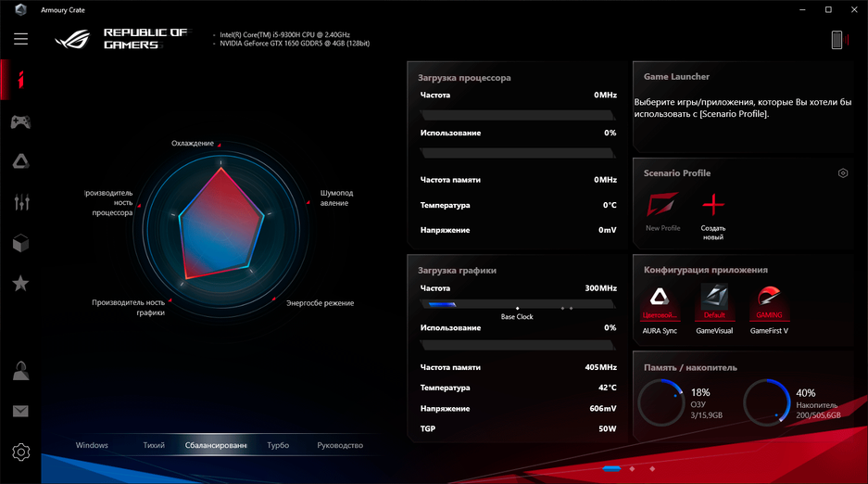The height and width of the screenshot is (484, 868).
Task: Click the Game Launcher panel title
Action: click(676, 76)
